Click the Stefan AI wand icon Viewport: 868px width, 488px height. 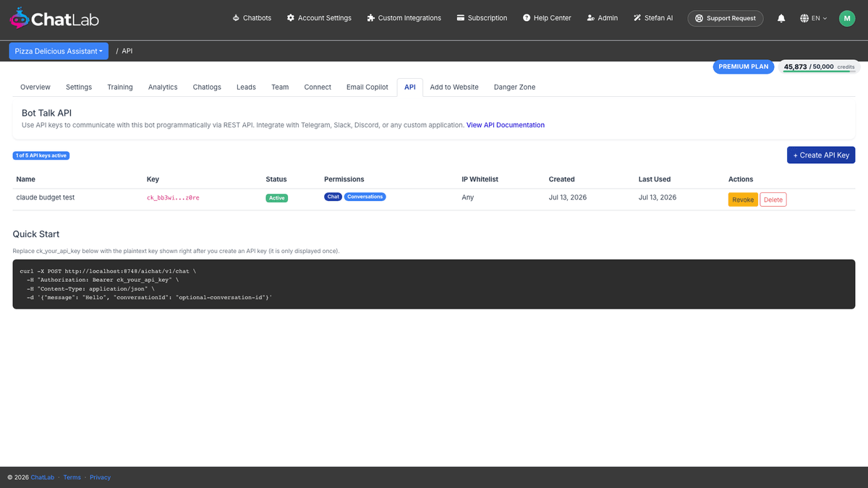tap(637, 18)
